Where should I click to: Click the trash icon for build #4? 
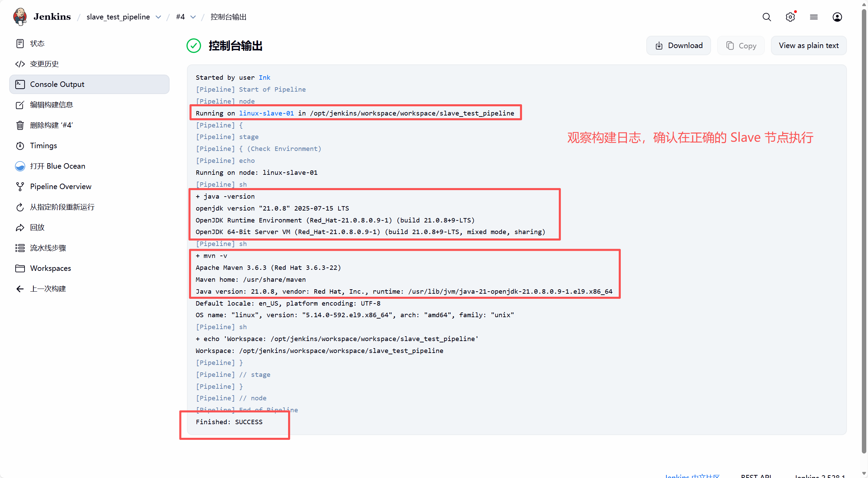20,125
